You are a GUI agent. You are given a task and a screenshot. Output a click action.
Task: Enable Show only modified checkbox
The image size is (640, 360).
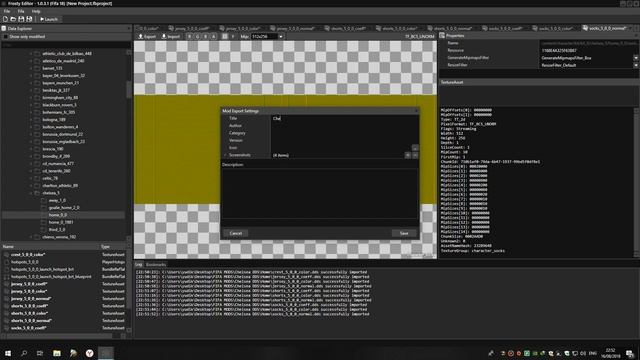(x=5, y=36)
